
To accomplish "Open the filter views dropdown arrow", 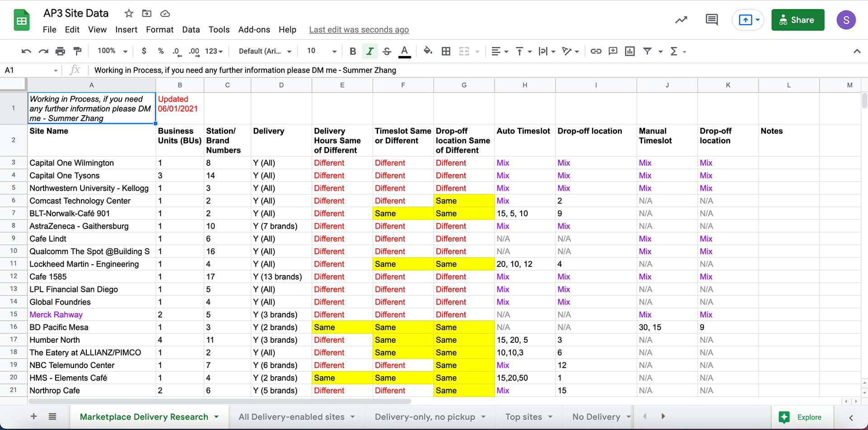I will pyautogui.click(x=660, y=51).
